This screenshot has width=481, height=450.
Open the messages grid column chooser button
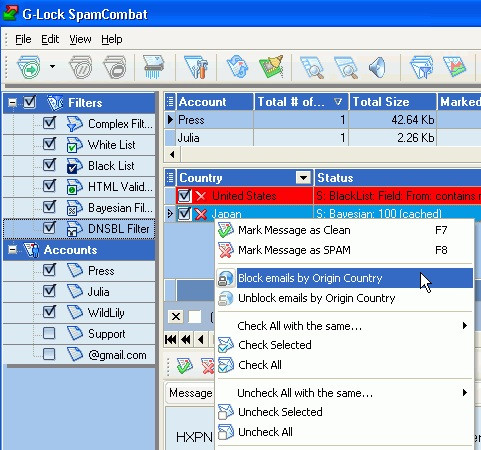click(x=170, y=178)
